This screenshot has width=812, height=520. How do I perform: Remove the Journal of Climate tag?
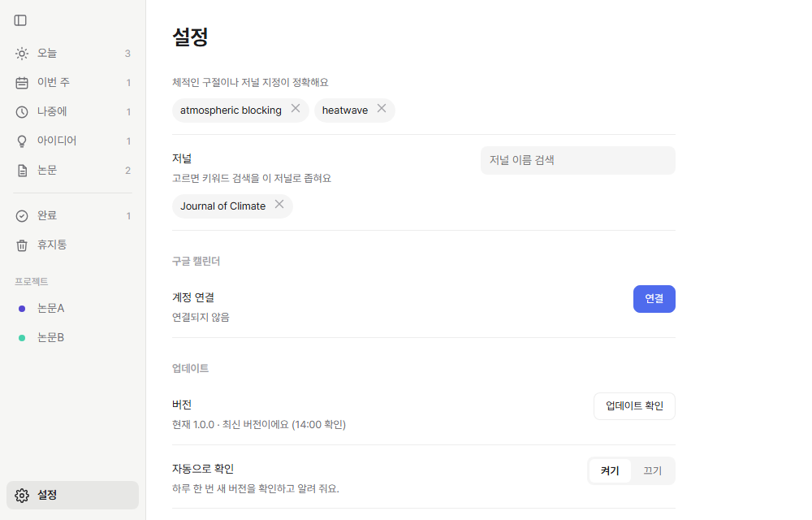point(279,204)
